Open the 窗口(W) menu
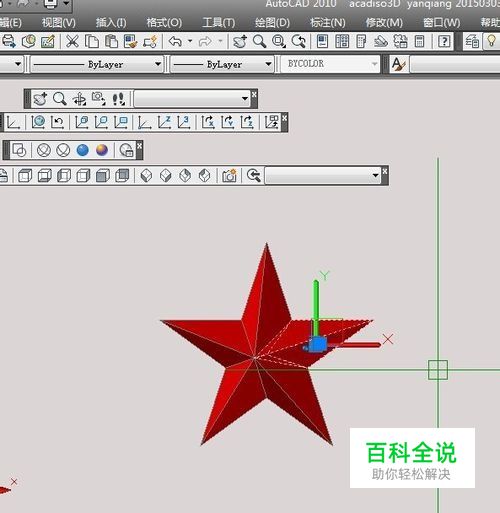Image resolution: width=500 pixels, height=513 pixels. 442,23
